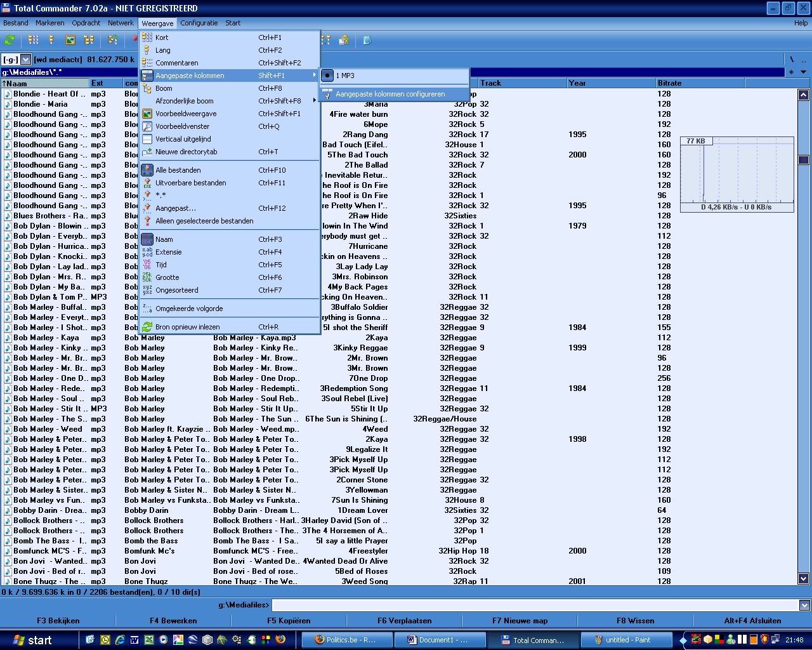Click the F7 Nieuwe map button
Viewport: 812px width, 650px height.
pos(520,621)
